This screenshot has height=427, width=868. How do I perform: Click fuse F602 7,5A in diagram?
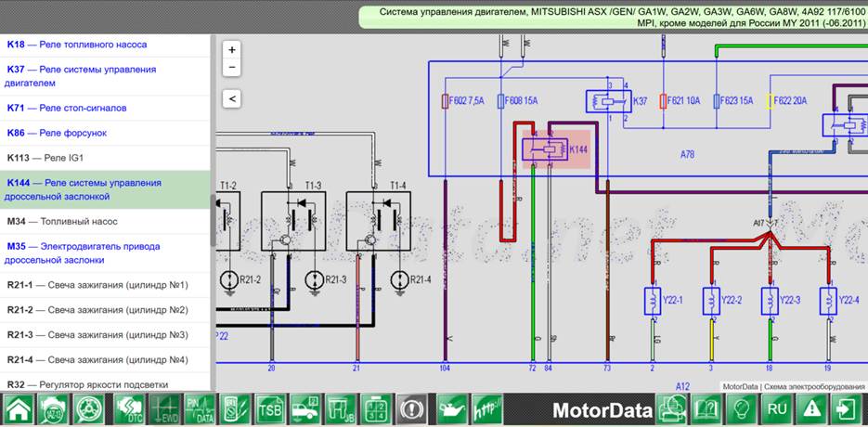tap(445, 101)
